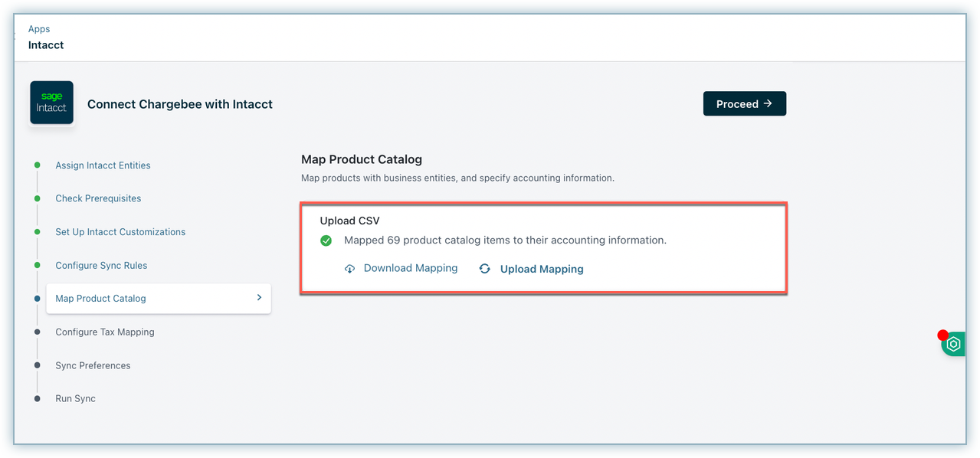
Task: Go to Assign Intacct Entities step
Action: click(103, 165)
